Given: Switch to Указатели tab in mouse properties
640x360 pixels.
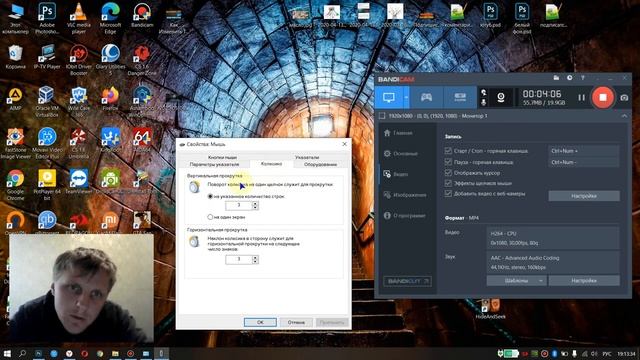Looking at the screenshot, I should coord(307,157).
